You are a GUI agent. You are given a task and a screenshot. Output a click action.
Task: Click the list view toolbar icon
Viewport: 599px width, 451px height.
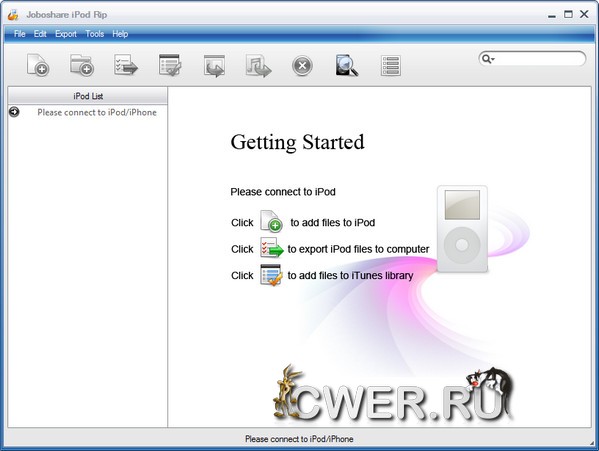pyautogui.click(x=391, y=65)
